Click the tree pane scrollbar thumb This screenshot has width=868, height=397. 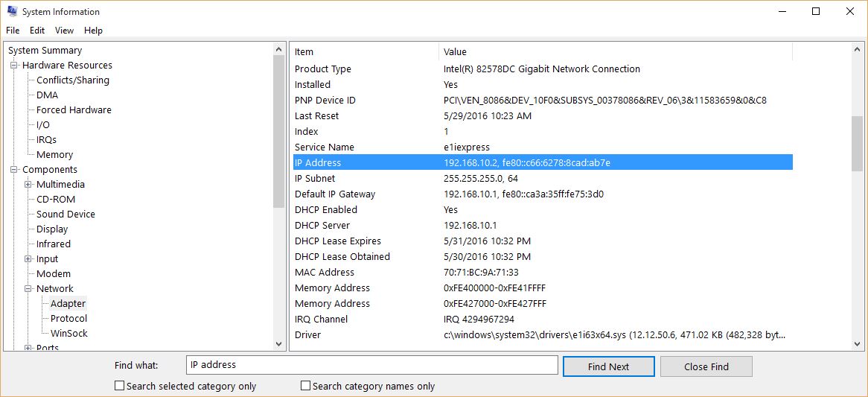click(279, 132)
